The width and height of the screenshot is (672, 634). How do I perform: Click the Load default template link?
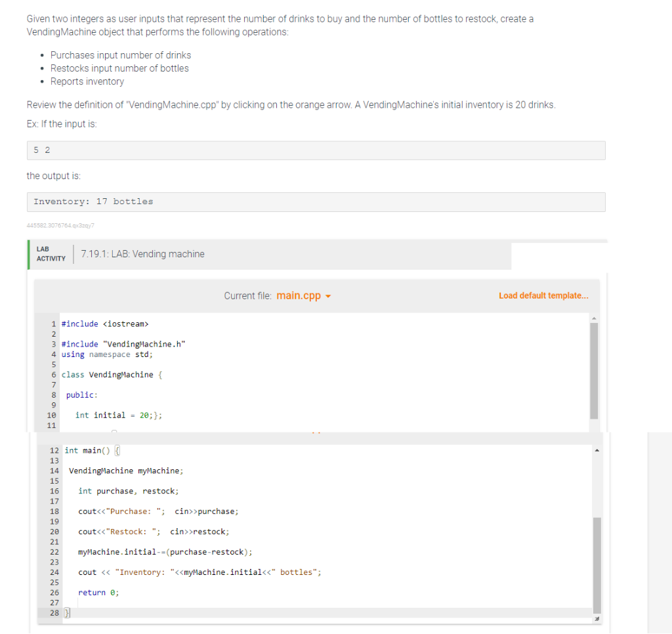tap(543, 295)
